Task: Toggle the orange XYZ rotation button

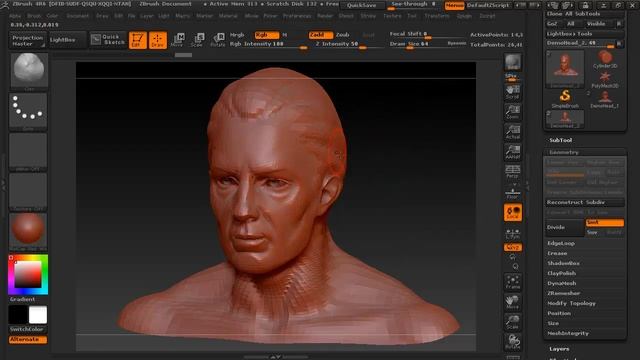Action: click(513, 247)
